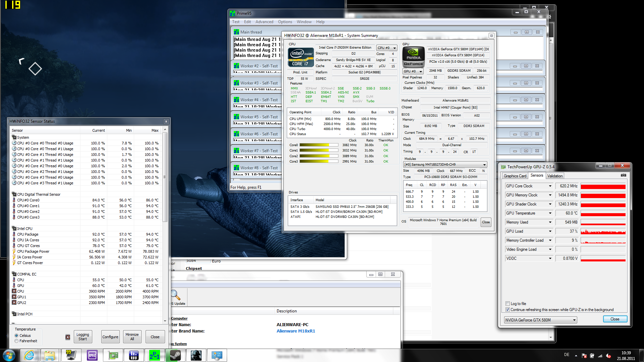Click the Fraps monitor icon in taskbar

pos(71,355)
